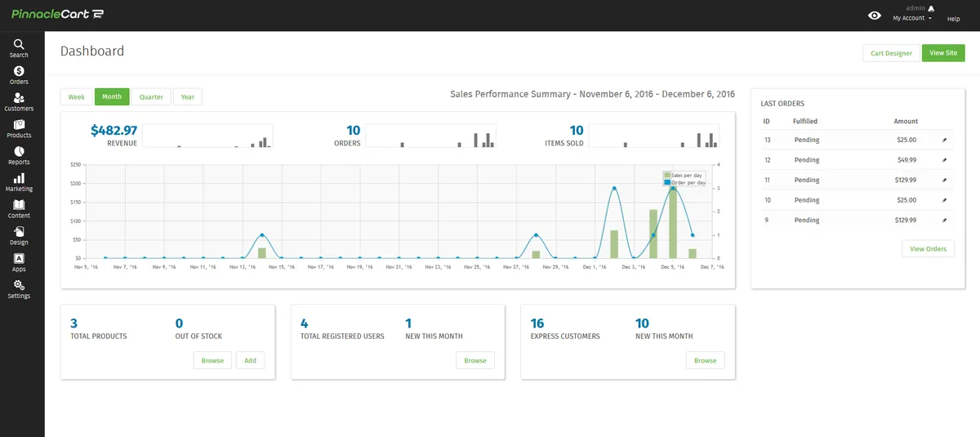Click the Help link in header

tap(953, 19)
